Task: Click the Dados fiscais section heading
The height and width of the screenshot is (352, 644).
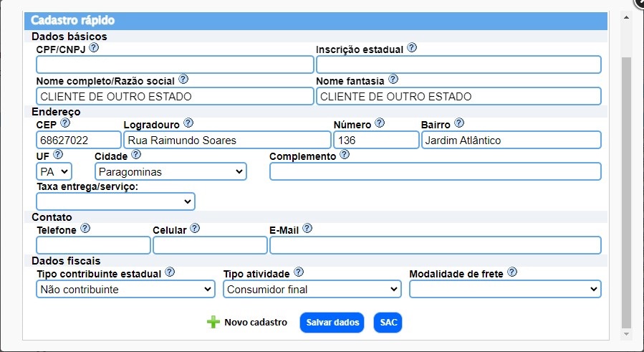Action: tap(66, 261)
